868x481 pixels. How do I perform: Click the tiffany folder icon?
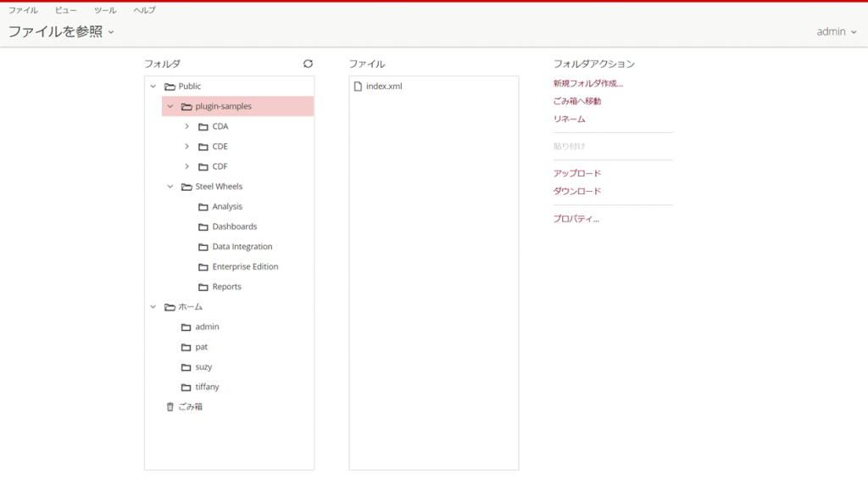click(x=186, y=388)
